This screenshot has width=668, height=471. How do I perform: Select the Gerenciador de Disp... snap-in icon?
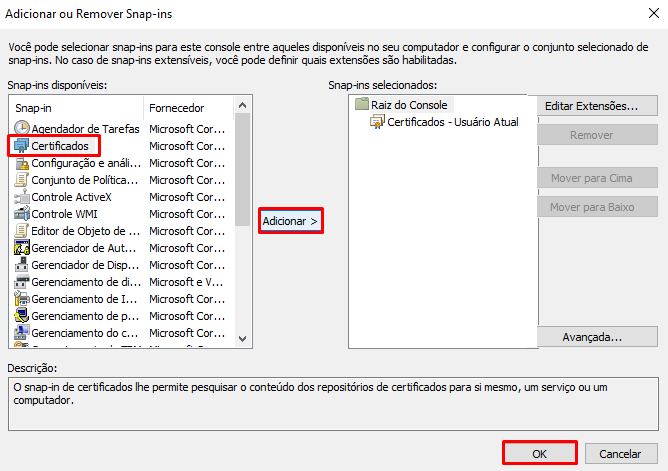(x=22, y=265)
